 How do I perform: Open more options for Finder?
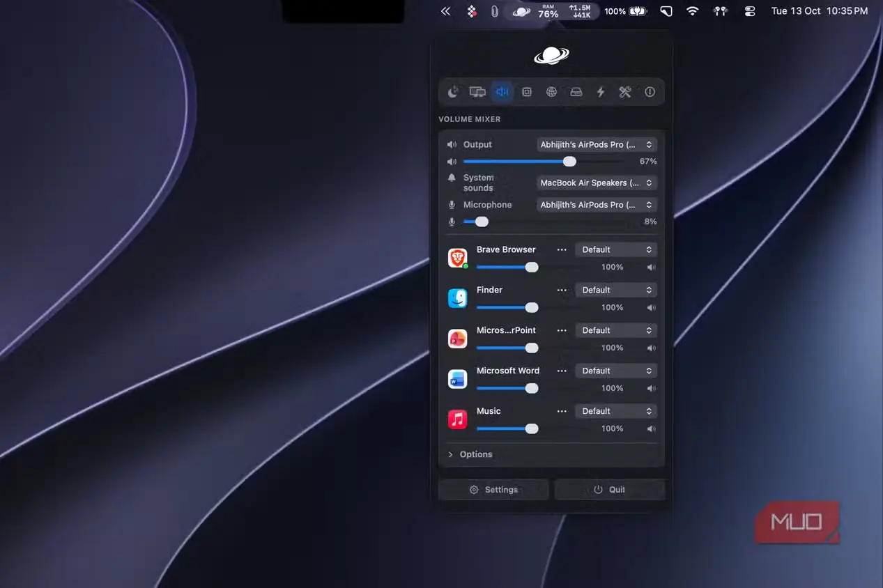[562, 290]
